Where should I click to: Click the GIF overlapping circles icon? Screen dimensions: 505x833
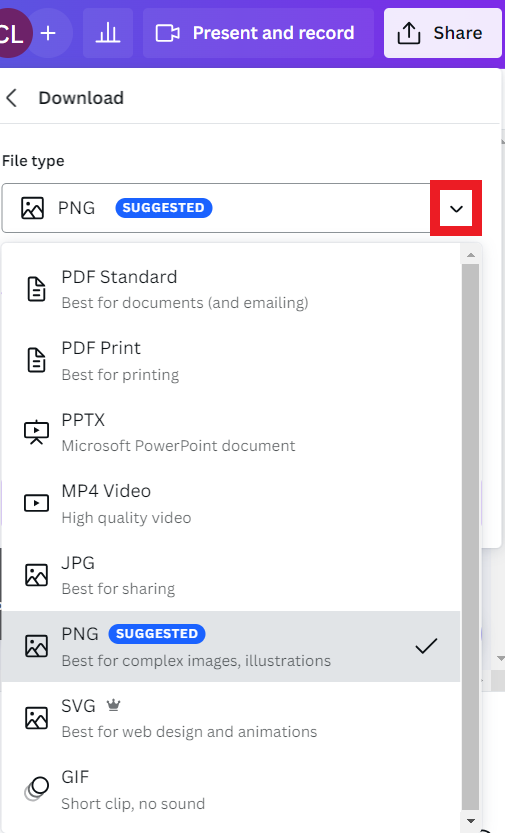(37, 788)
